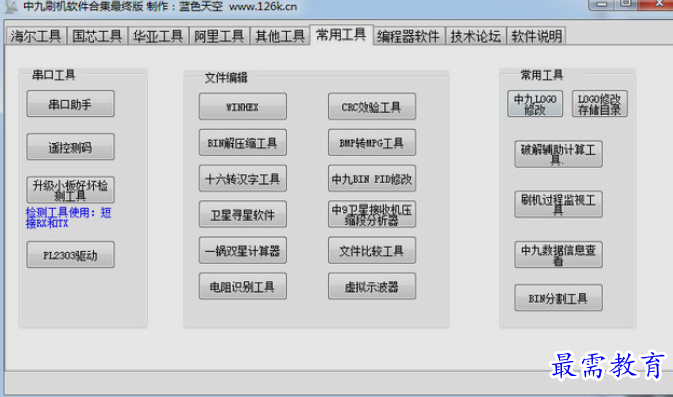The image size is (673, 397).
Task: View the 软件说明 tab
Action: click(537, 36)
